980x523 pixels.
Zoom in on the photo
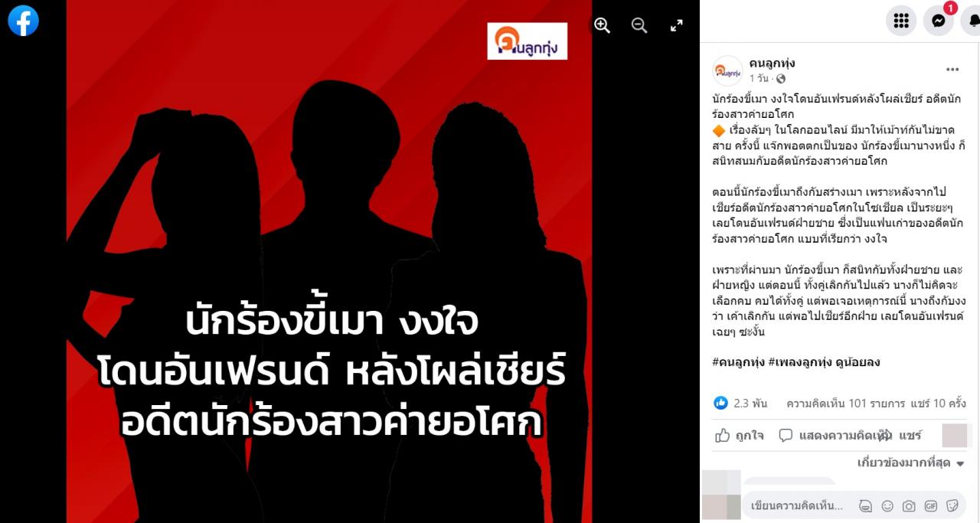(603, 25)
